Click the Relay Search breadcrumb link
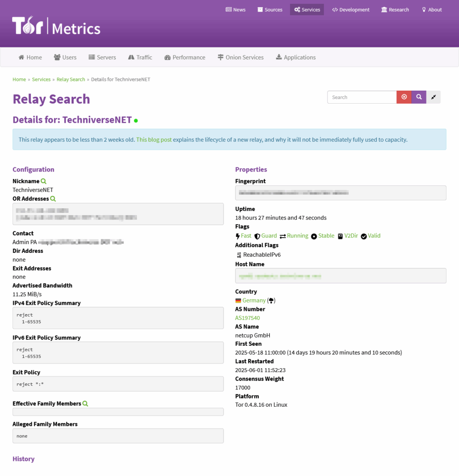 71,79
